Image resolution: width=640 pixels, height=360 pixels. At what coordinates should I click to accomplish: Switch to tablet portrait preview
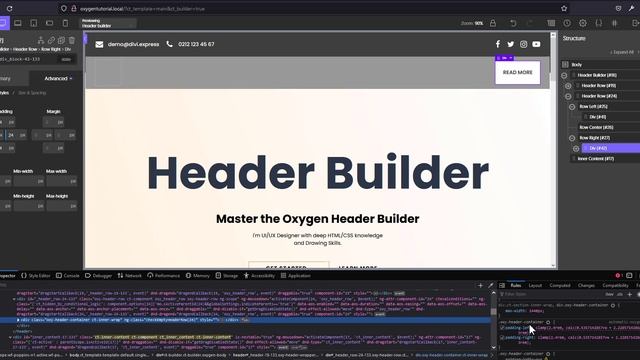[x=34, y=23]
